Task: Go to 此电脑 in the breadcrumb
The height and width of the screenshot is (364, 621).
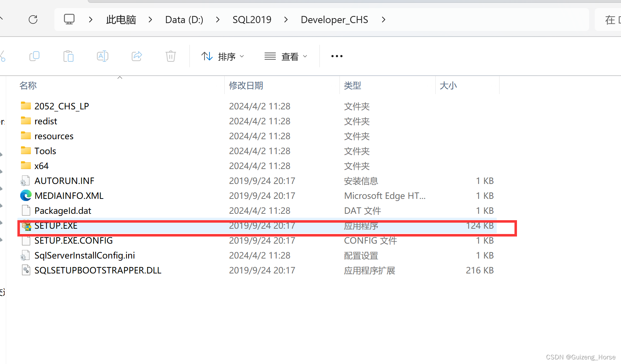Action: (121, 20)
